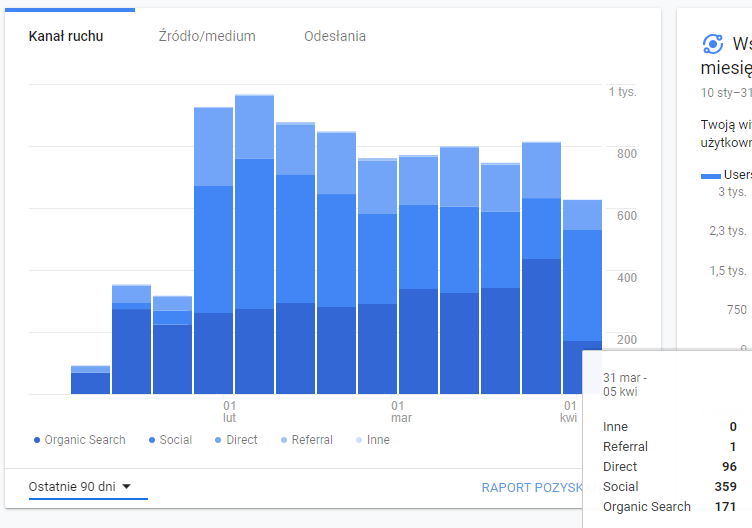Click the 01 lut axis label
This screenshot has width=752, height=528.
pos(229,412)
